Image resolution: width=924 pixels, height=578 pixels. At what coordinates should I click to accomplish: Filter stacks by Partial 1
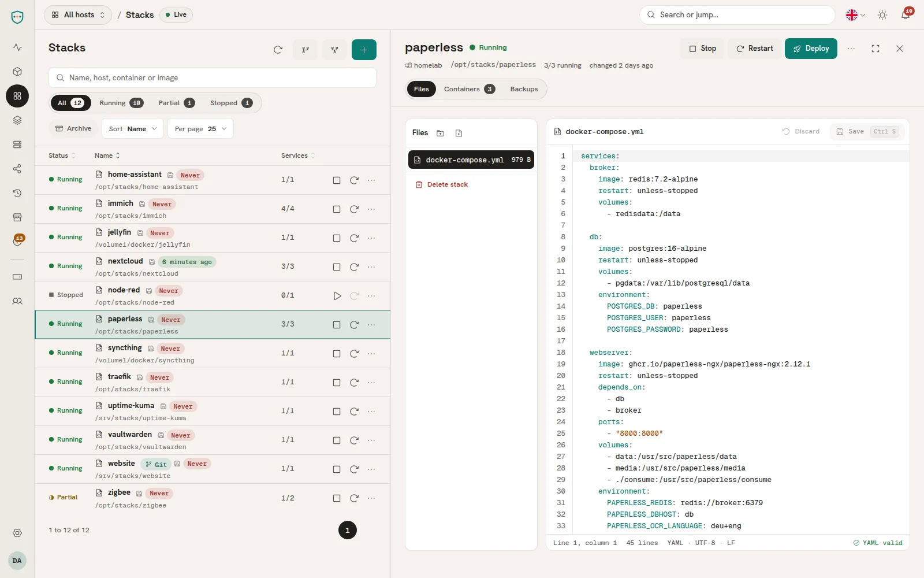[176, 103]
